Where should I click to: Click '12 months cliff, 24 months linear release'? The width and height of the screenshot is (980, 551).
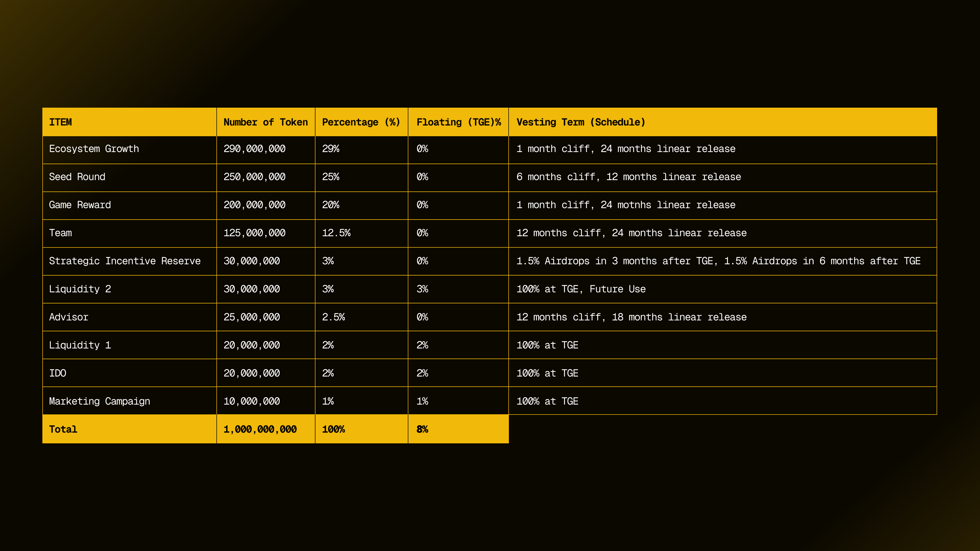coord(632,233)
